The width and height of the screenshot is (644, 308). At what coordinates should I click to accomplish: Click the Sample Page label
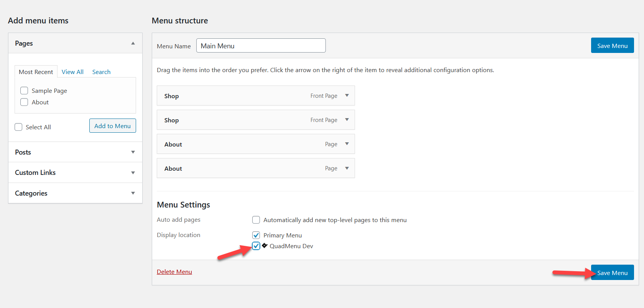click(x=49, y=91)
